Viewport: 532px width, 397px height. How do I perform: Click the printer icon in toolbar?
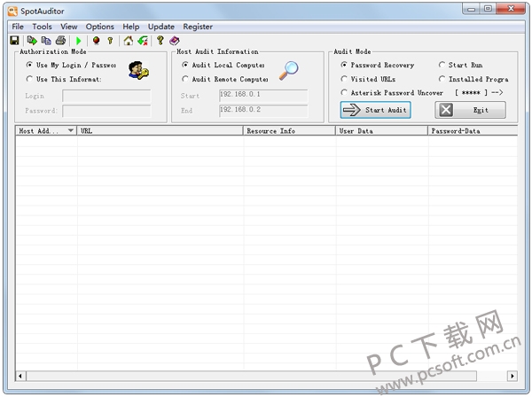point(60,41)
